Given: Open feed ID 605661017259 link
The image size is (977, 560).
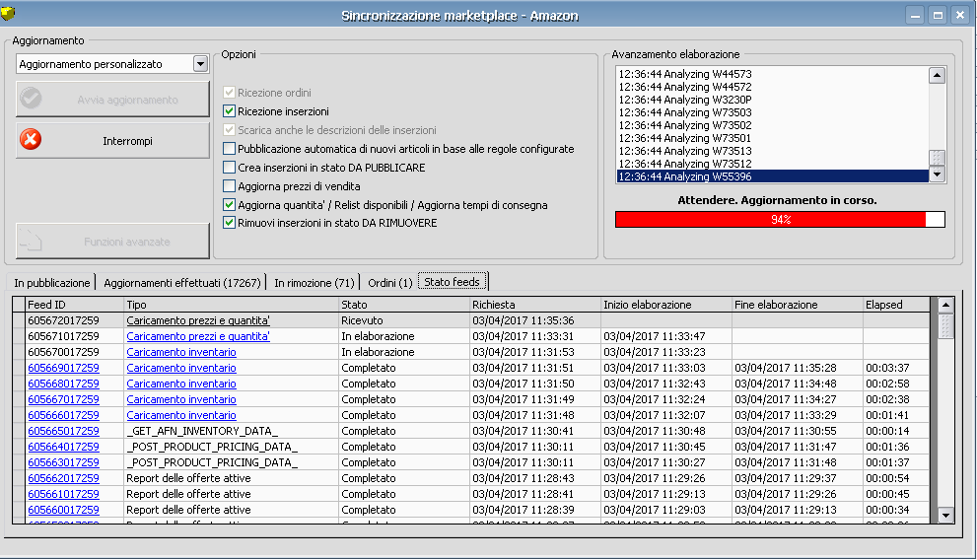Looking at the screenshot, I should [x=63, y=494].
